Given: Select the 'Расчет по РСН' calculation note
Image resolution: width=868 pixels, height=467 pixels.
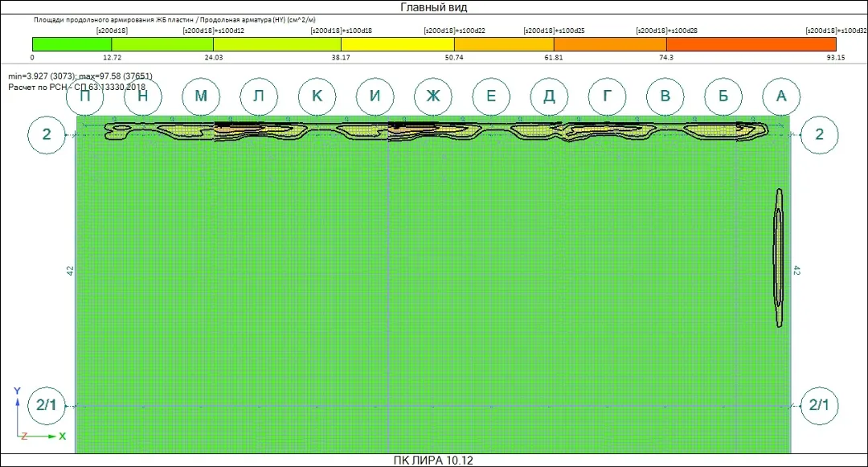Looking at the screenshot, I should point(77,88).
